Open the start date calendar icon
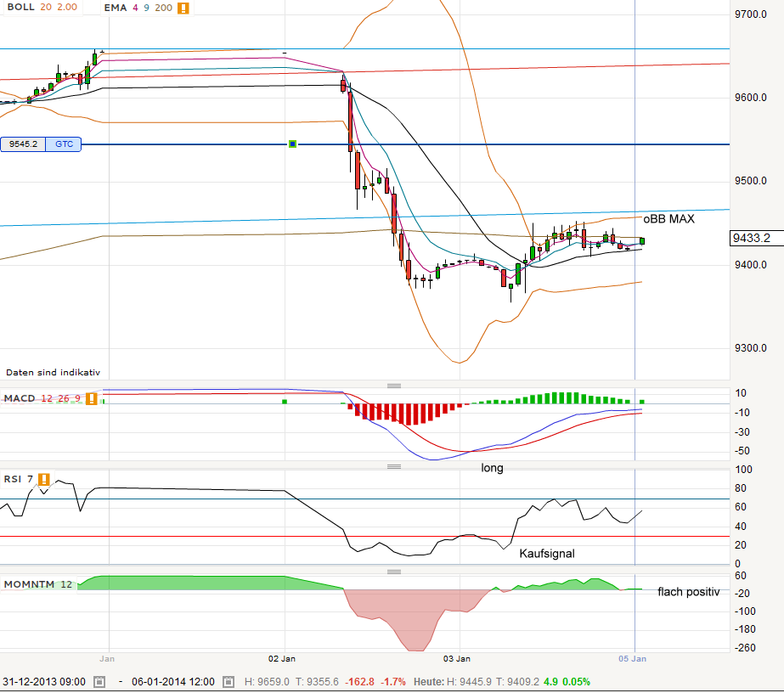784x693 pixels. click(99, 681)
